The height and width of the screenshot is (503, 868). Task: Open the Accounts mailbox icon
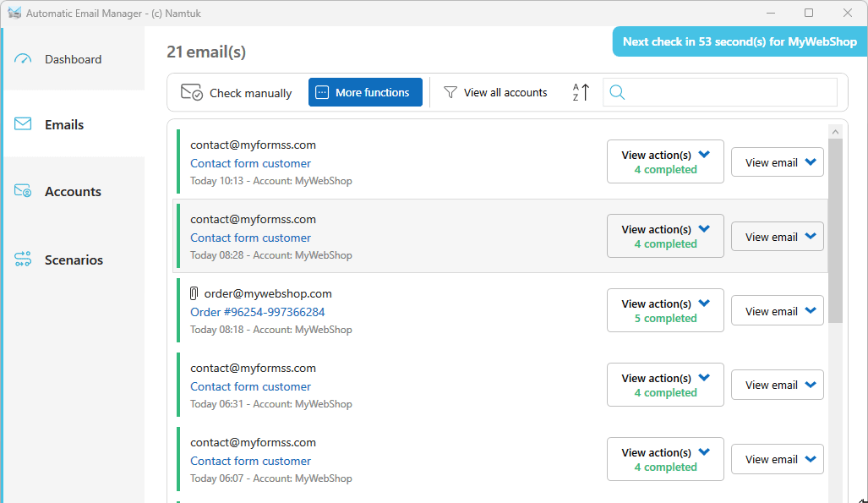point(23,191)
